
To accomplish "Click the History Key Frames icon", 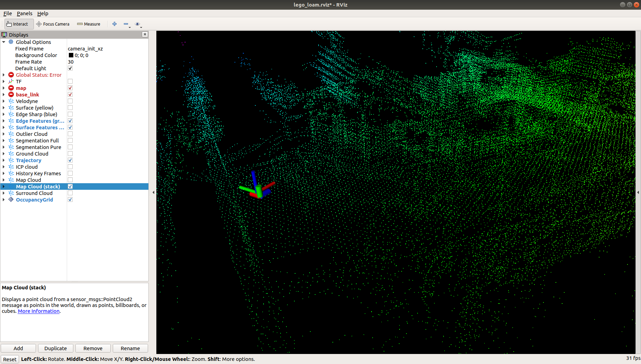I will tap(11, 173).
